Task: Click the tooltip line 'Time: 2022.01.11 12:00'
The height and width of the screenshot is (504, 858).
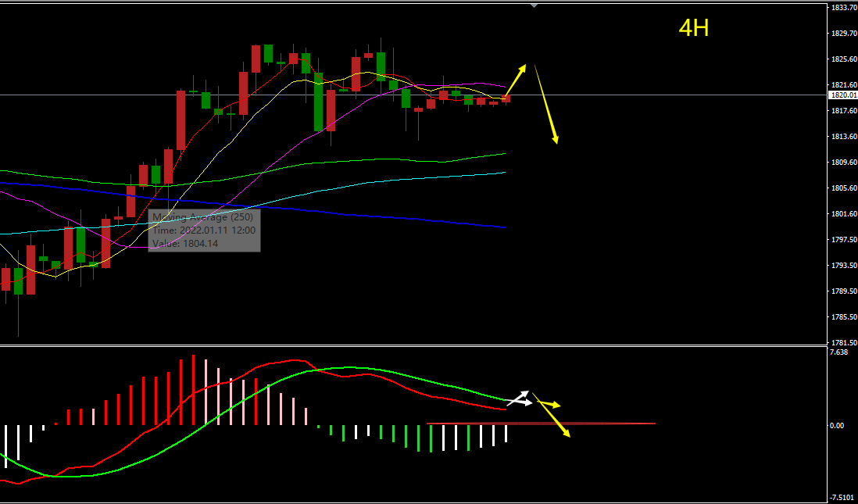Action: [x=204, y=231]
